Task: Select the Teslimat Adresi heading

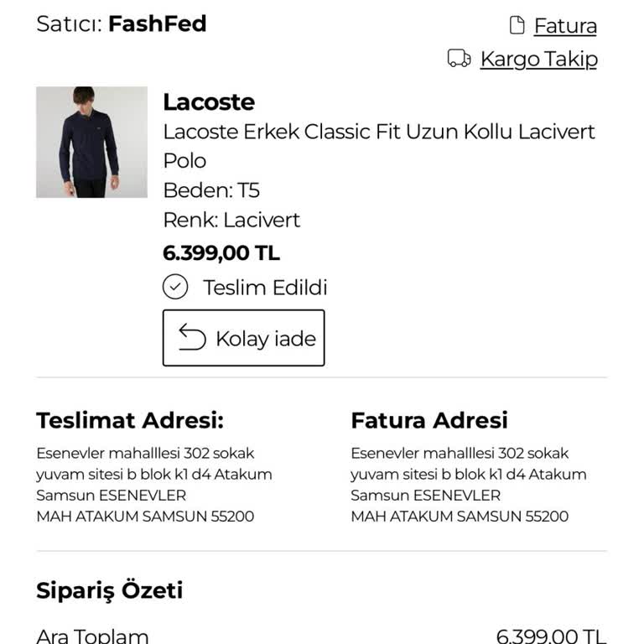Action: click(x=130, y=420)
